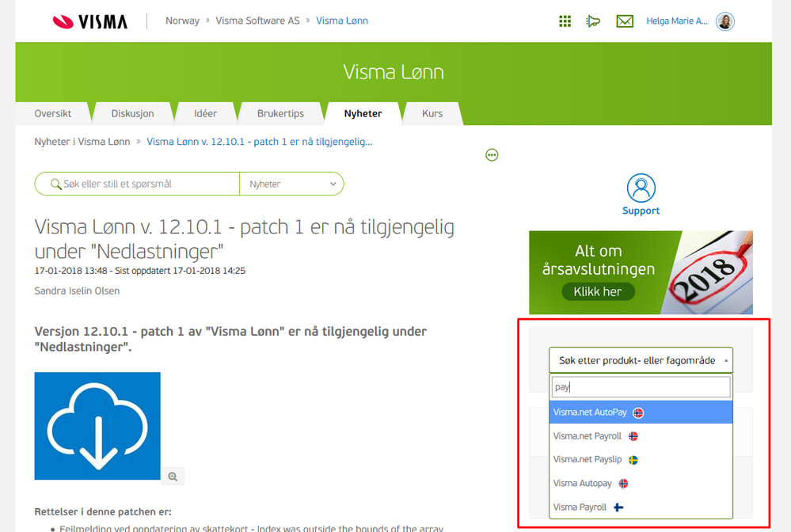Select Visma Payroll with Finnish flag

coord(641,507)
